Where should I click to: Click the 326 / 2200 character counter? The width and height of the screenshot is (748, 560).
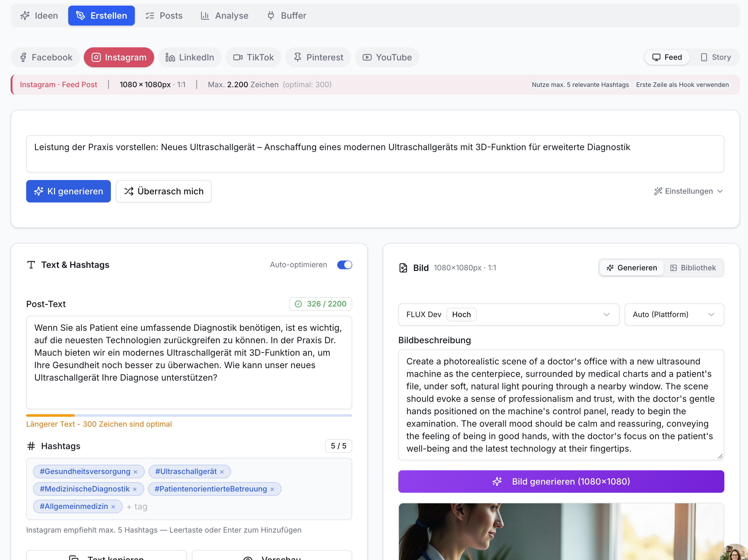[x=320, y=304]
